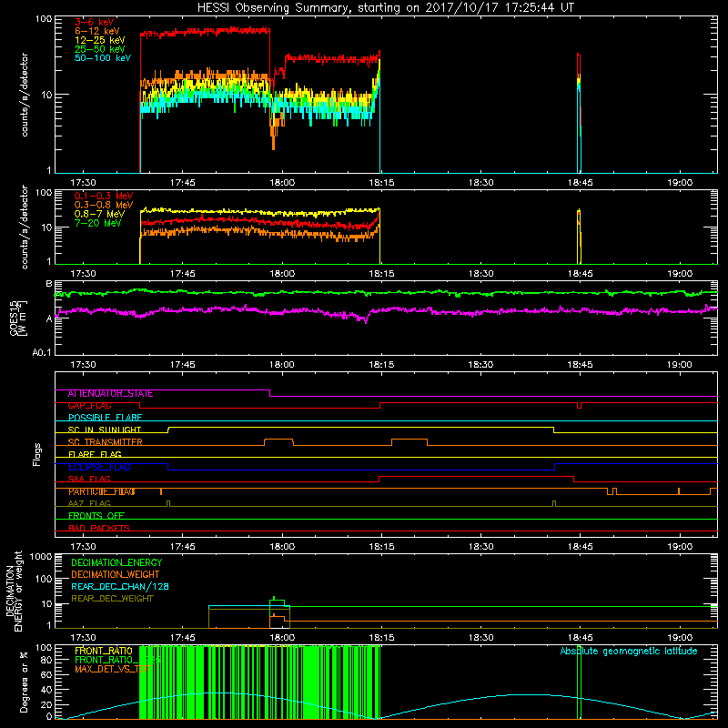Select the 50-100 keV legend label
The width and height of the screenshot is (728, 728).
pyautogui.click(x=103, y=58)
